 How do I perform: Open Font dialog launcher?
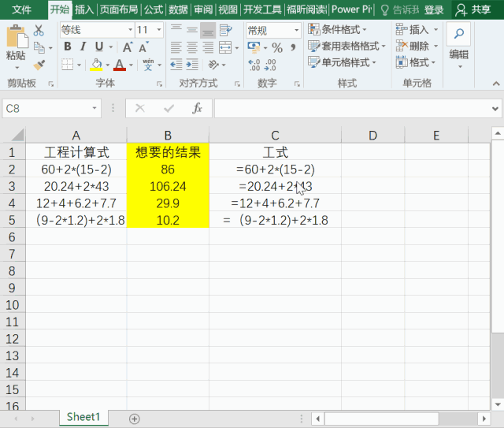[159, 84]
